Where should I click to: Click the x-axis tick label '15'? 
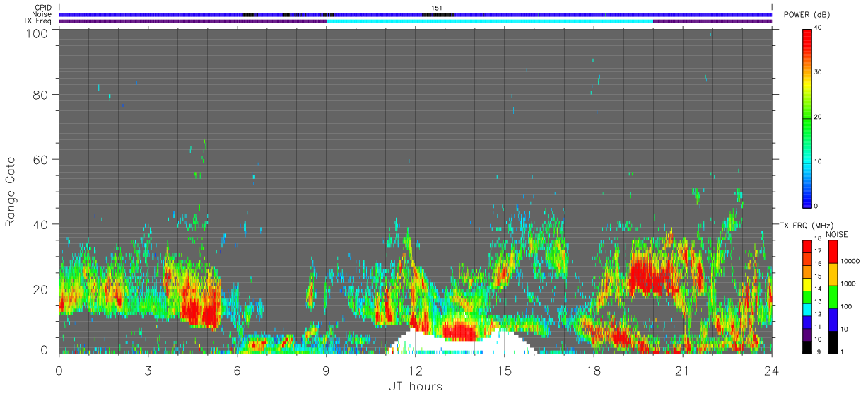pyautogui.click(x=504, y=371)
